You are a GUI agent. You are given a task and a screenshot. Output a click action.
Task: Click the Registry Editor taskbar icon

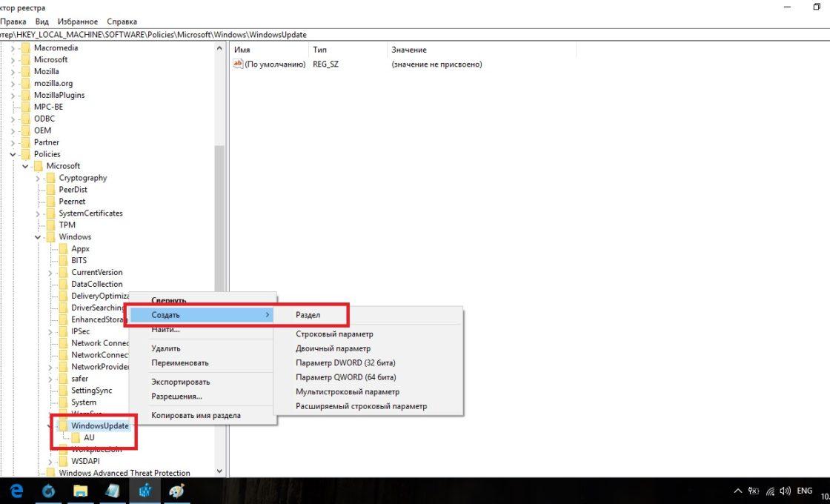[145, 491]
